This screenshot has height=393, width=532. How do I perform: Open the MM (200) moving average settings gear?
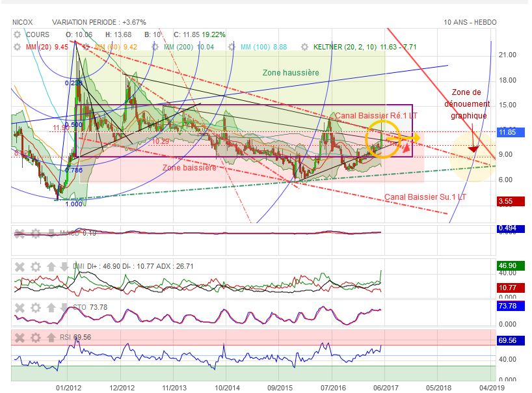coord(155,47)
